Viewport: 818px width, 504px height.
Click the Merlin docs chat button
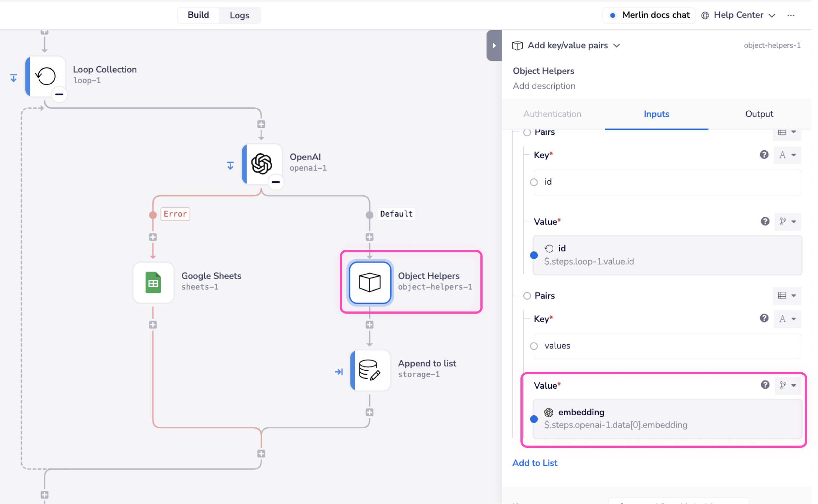[649, 15]
